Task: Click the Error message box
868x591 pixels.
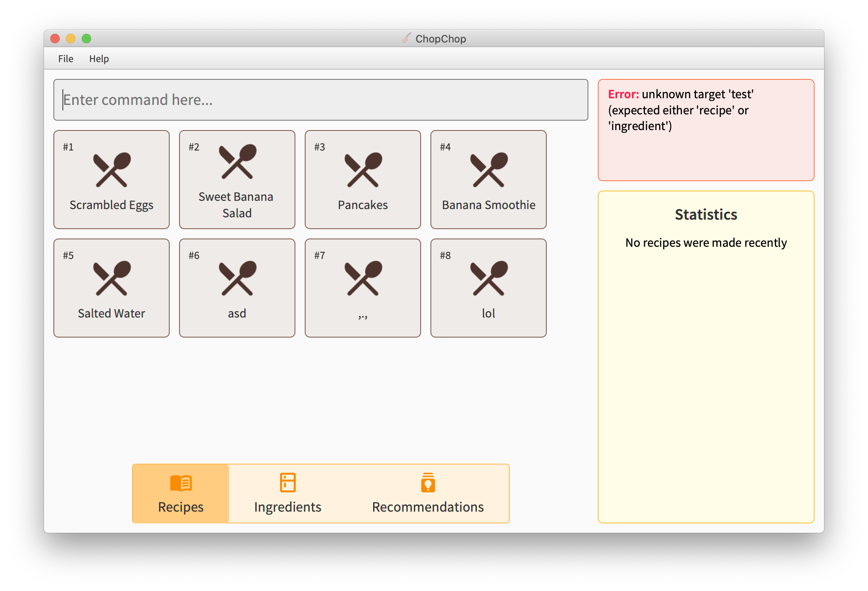Action: (706, 130)
